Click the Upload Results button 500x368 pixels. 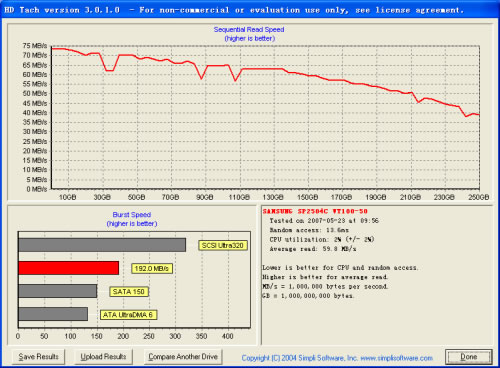[x=103, y=357]
